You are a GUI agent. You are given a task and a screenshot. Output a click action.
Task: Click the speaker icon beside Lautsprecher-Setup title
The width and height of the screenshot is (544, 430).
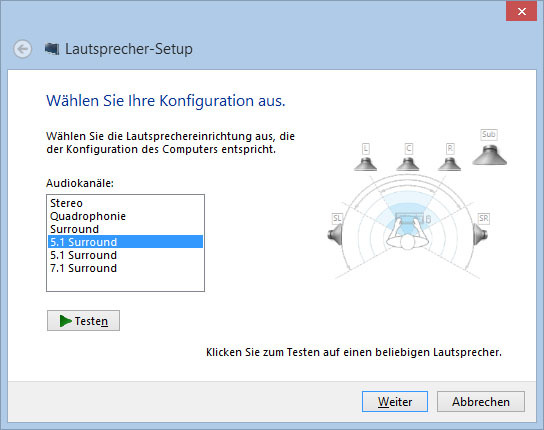click(x=52, y=49)
